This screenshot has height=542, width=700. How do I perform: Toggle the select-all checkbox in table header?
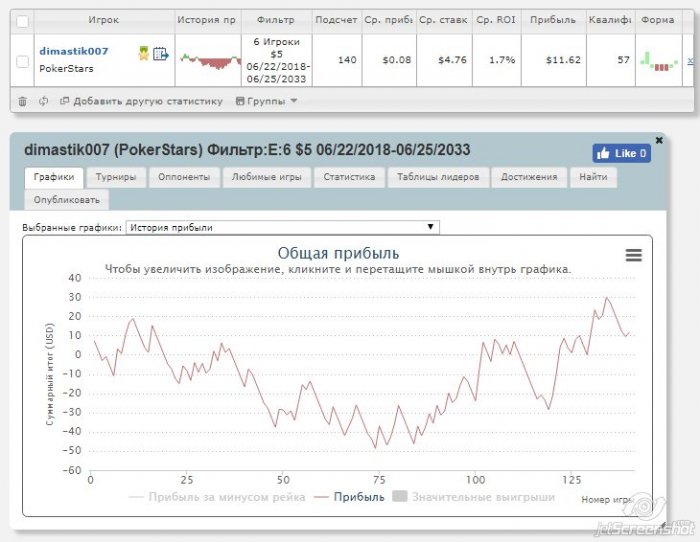[x=22, y=21]
